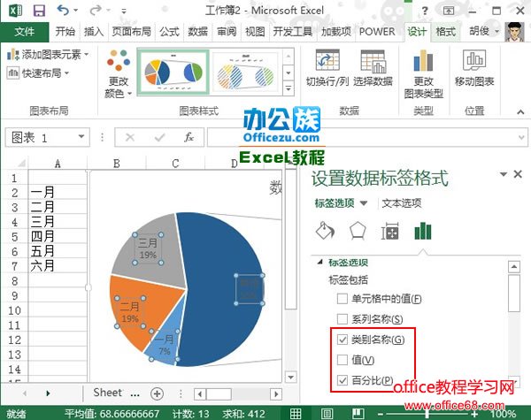
Task: Click the user avatar picture
Action: tap(514, 32)
